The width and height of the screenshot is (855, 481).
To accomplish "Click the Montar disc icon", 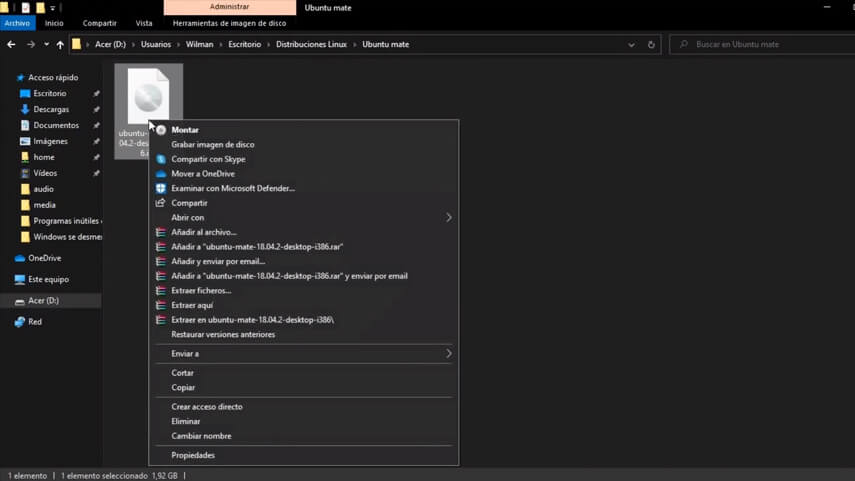I will point(161,130).
